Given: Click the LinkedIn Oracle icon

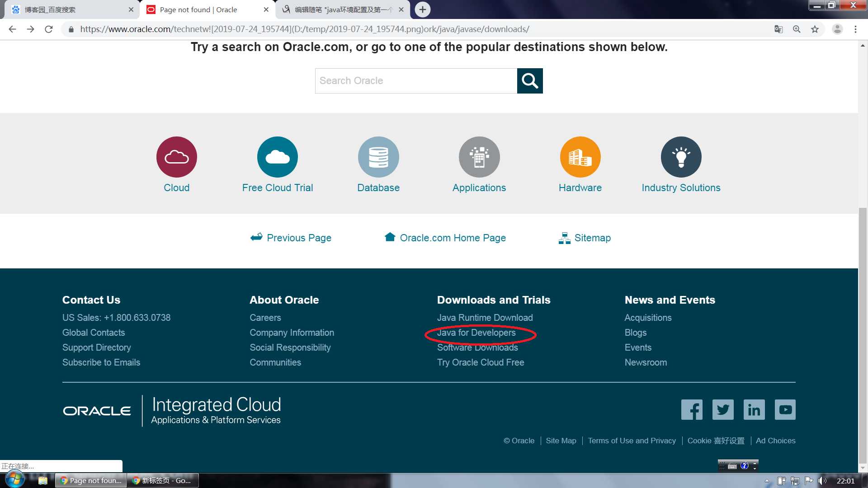Looking at the screenshot, I should (754, 409).
